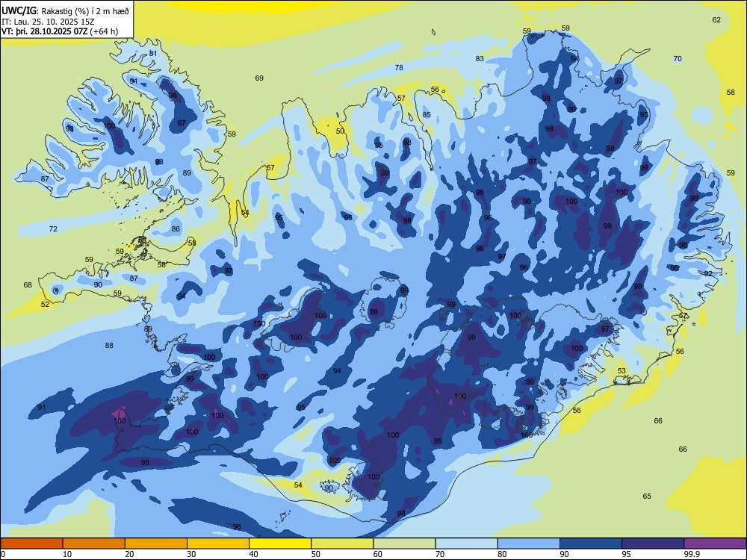
Task: Click the map value '72' west of Iceland
Action: click(53, 229)
